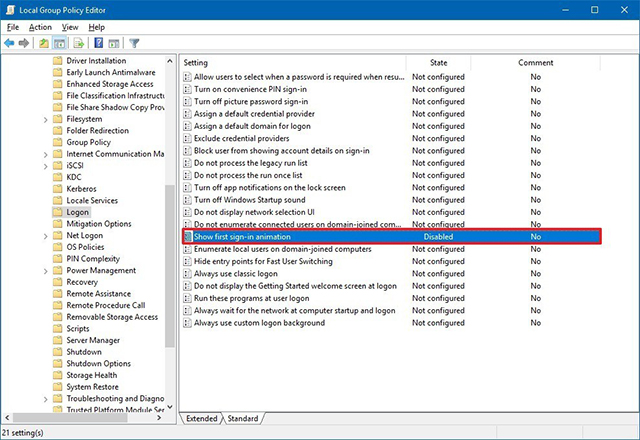This screenshot has width=640, height=440.
Task: Click the Forward arrow toolbar icon
Action: (24, 43)
